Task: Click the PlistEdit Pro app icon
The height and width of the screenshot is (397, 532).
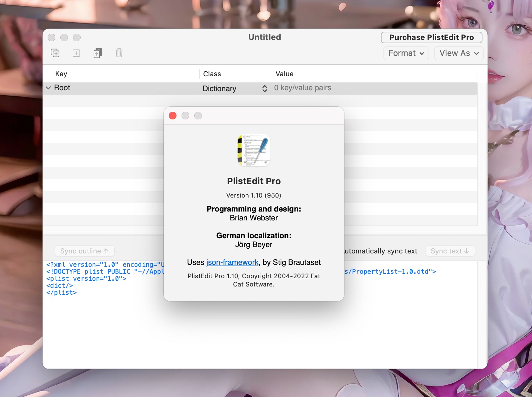Action: pos(254,150)
